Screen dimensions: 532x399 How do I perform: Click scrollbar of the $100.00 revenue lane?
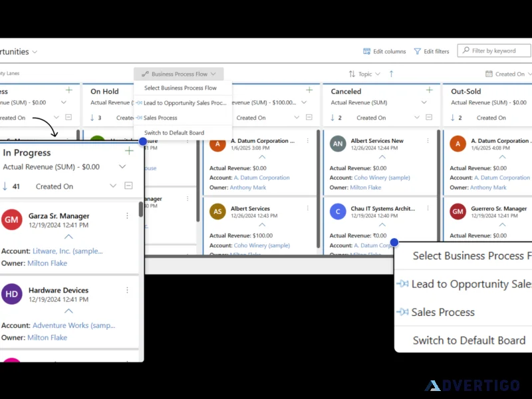coord(318,189)
